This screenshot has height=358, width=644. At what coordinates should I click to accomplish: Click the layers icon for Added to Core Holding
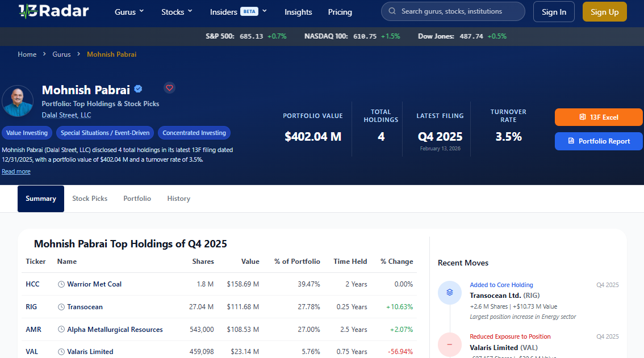point(450,292)
